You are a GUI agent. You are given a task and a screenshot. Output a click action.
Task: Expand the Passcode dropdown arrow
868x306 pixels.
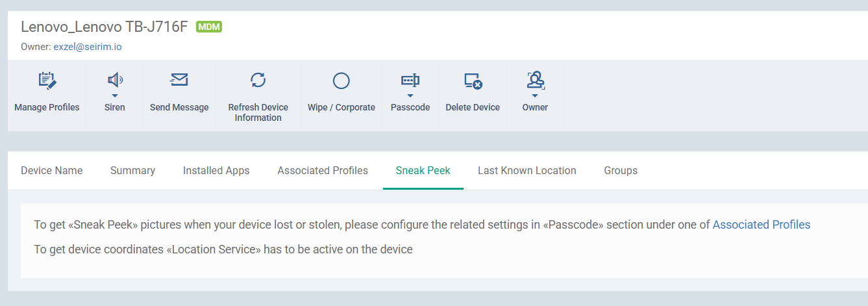coord(410,96)
